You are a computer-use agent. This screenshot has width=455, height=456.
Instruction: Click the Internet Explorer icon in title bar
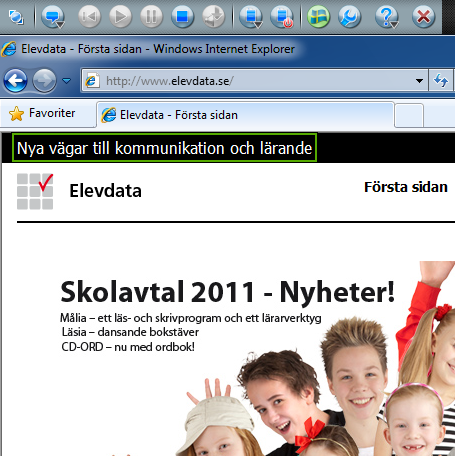[9, 49]
